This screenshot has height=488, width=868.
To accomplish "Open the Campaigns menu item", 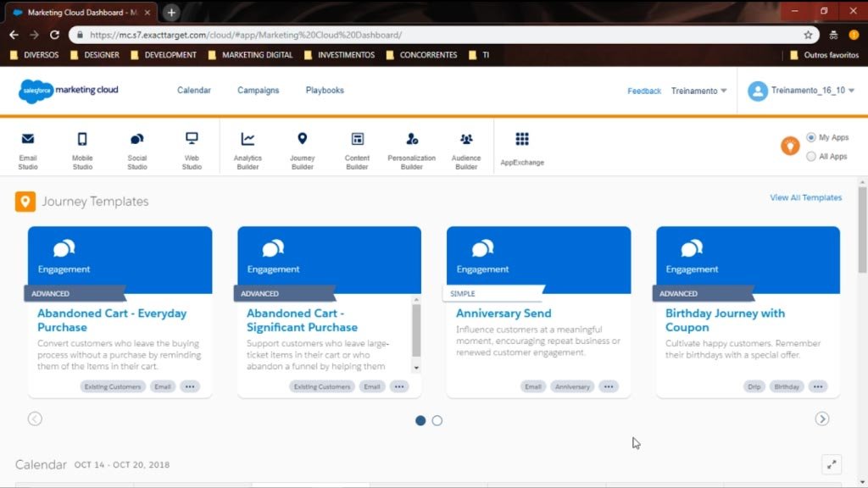I will pos(258,90).
